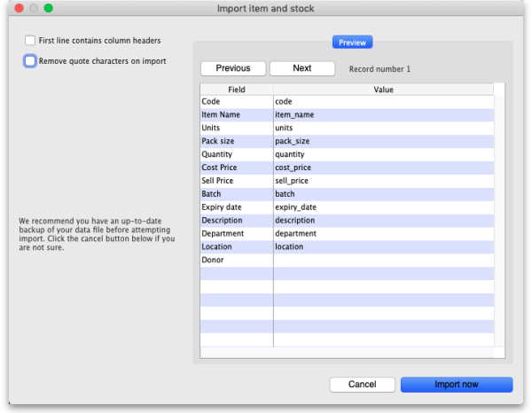This screenshot has width=532, height=413.
Task: Click the Cancel button
Action: (362, 385)
